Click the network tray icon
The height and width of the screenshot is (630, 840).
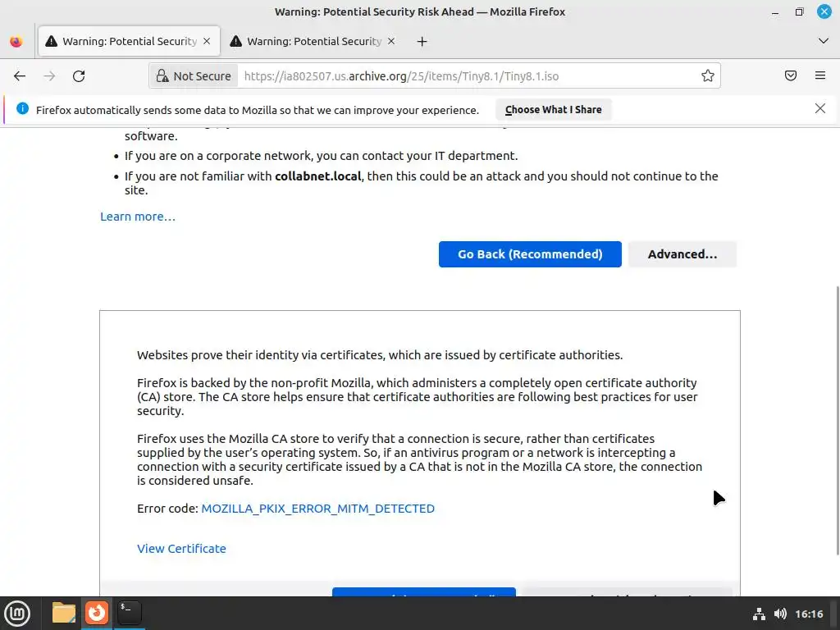point(759,614)
